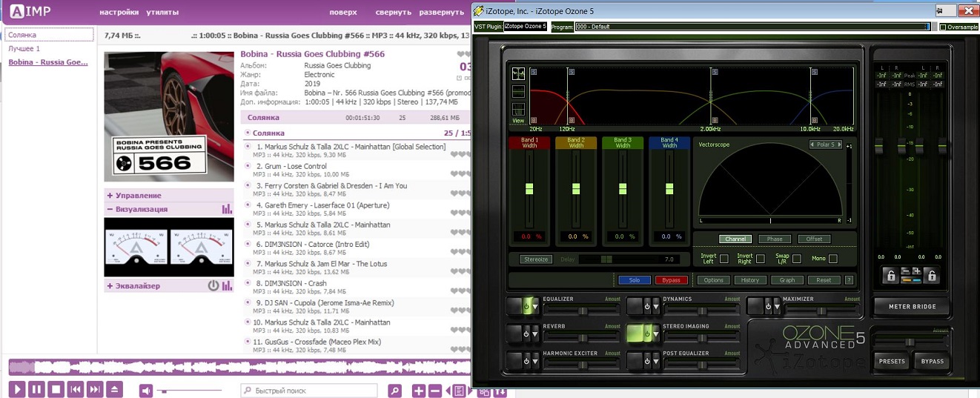Open Post Equalizer preset arrow
This screenshot has width=980, height=398.
point(656,361)
